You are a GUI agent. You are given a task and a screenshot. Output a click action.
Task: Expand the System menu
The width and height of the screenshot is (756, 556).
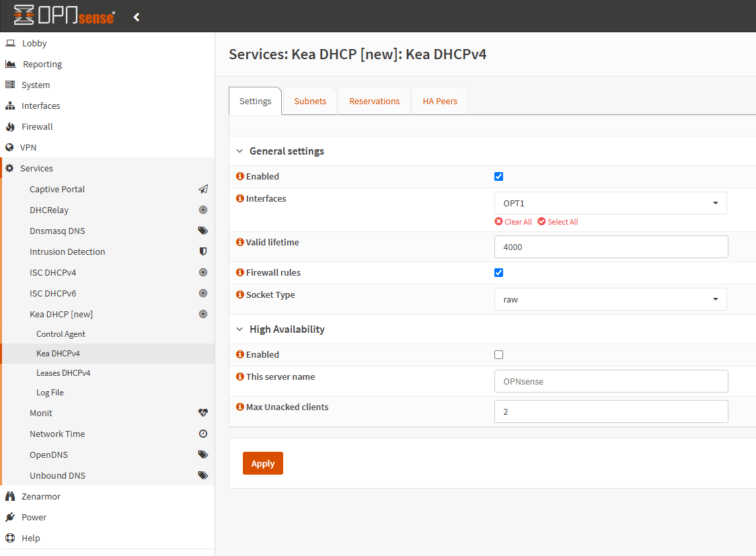click(107, 85)
